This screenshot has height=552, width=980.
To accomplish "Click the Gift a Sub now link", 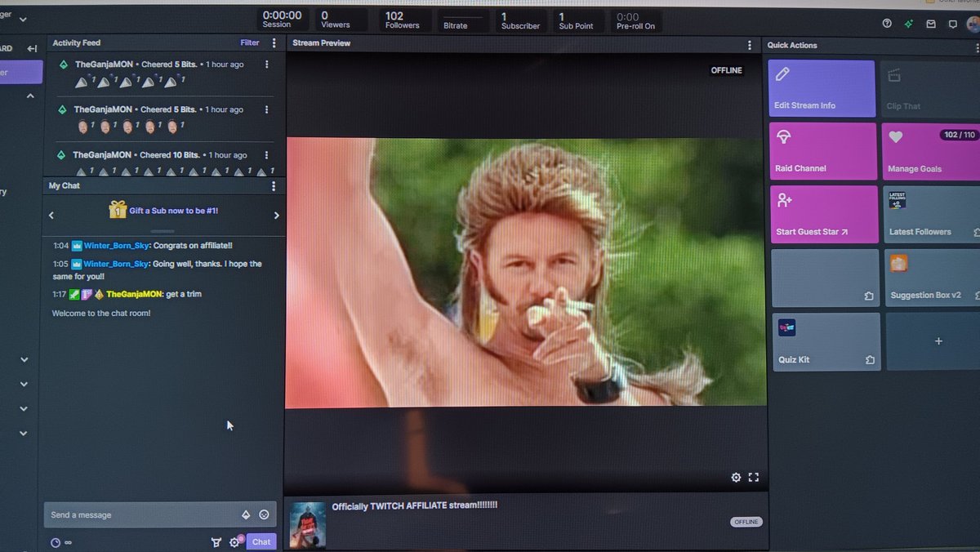I will [x=173, y=211].
